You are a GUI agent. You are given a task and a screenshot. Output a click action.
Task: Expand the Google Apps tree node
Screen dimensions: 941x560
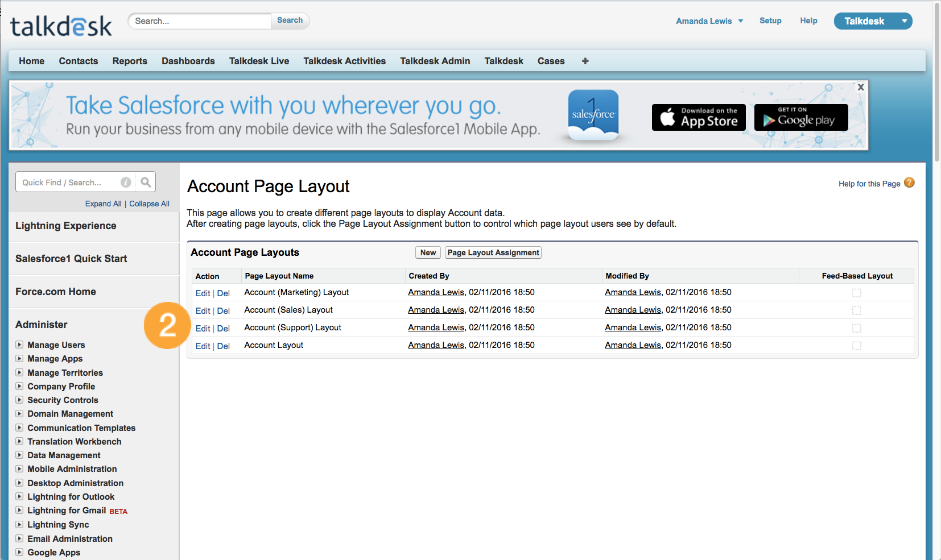19,552
